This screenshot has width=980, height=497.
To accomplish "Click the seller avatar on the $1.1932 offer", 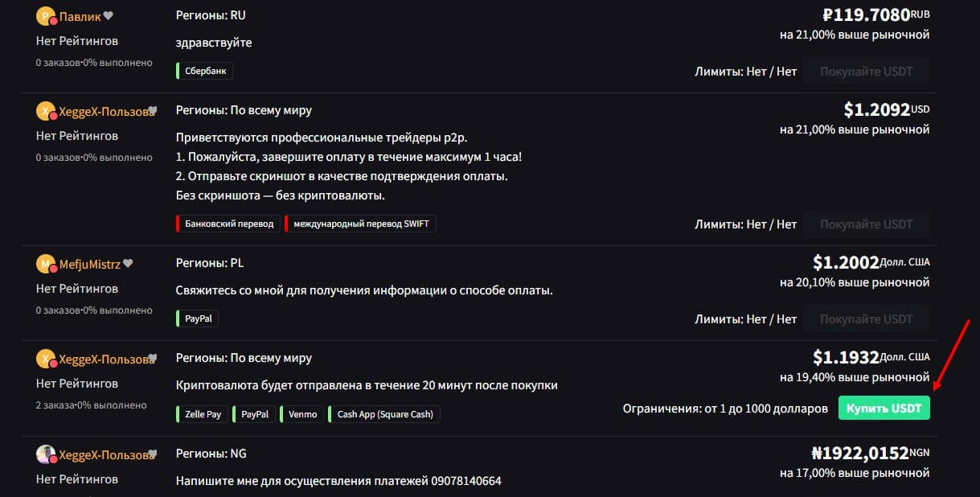I will click(x=46, y=359).
